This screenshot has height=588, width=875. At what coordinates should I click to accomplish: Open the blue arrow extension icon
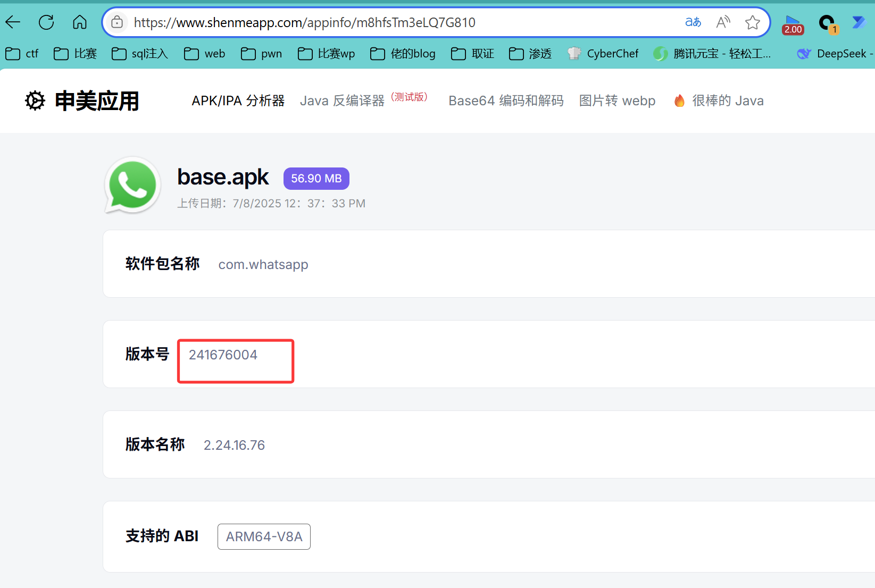pyautogui.click(x=859, y=22)
